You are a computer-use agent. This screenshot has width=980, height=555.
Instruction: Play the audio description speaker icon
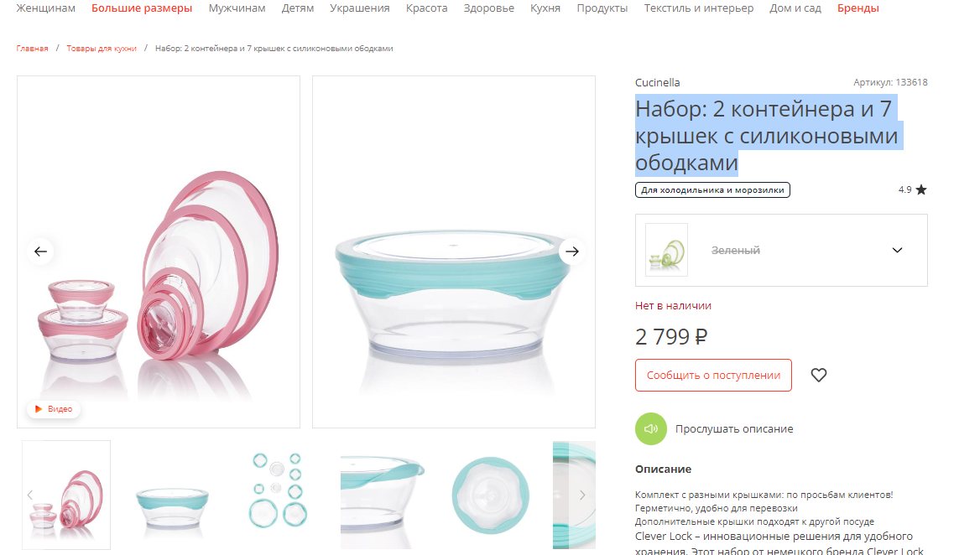[x=651, y=429]
